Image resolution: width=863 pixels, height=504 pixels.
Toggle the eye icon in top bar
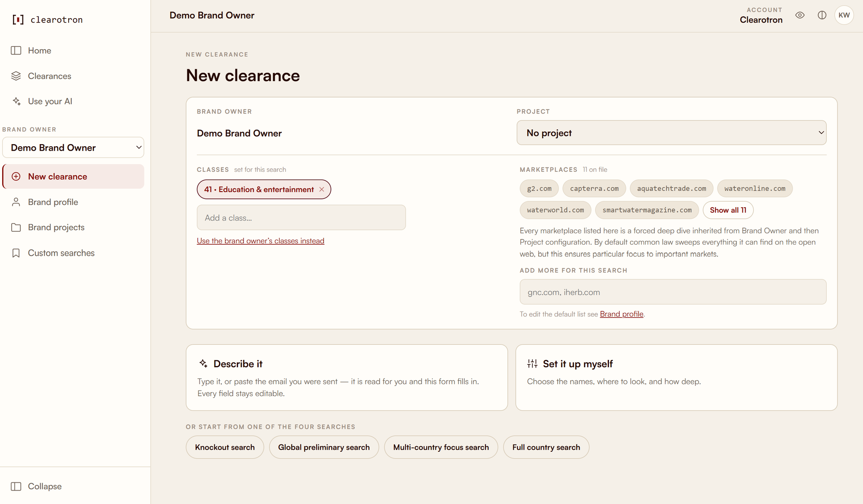(x=800, y=15)
